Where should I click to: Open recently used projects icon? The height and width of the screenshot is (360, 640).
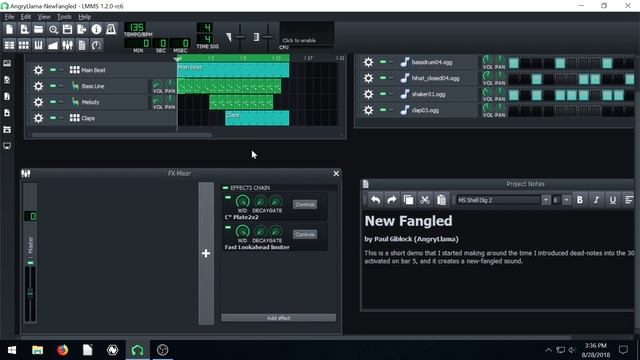click(53, 29)
